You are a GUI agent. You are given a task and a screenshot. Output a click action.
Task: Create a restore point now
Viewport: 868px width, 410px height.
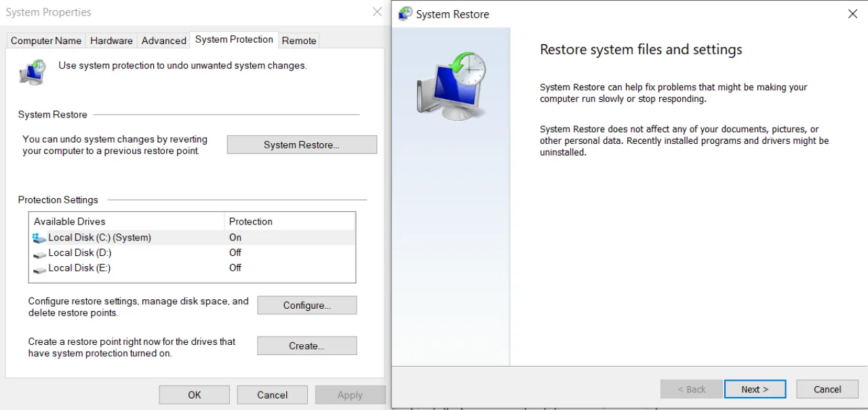(307, 346)
